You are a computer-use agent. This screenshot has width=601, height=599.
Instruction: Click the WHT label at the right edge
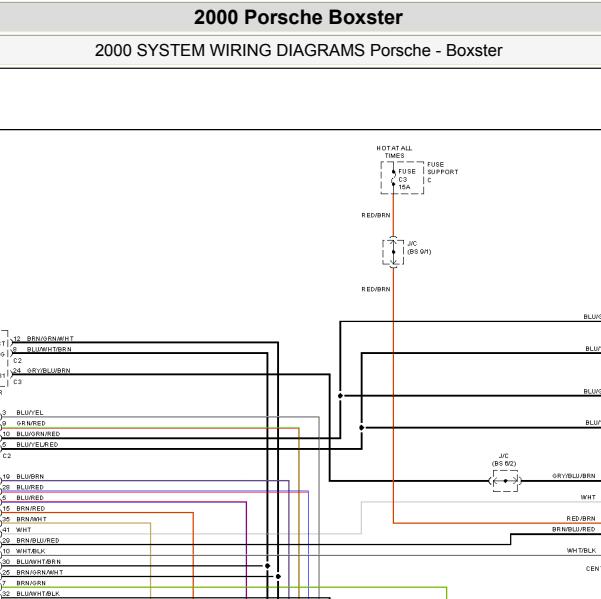click(x=588, y=497)
